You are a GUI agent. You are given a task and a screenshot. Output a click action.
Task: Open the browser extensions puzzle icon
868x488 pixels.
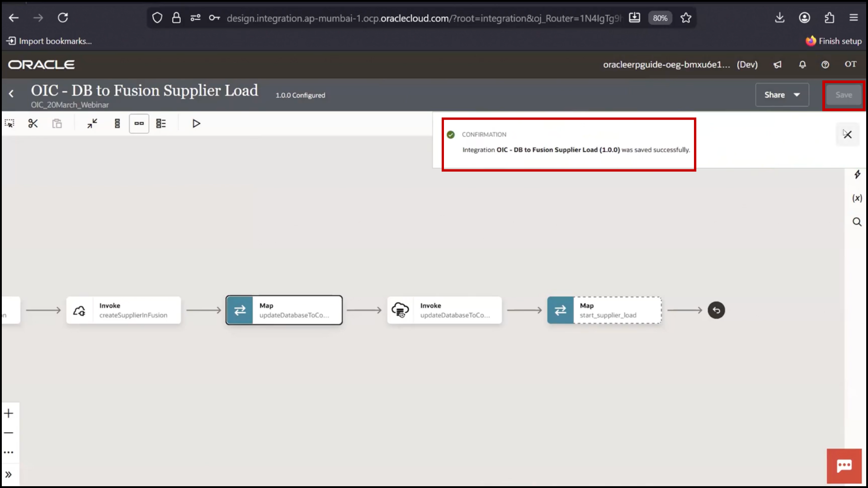click(829, 18)
